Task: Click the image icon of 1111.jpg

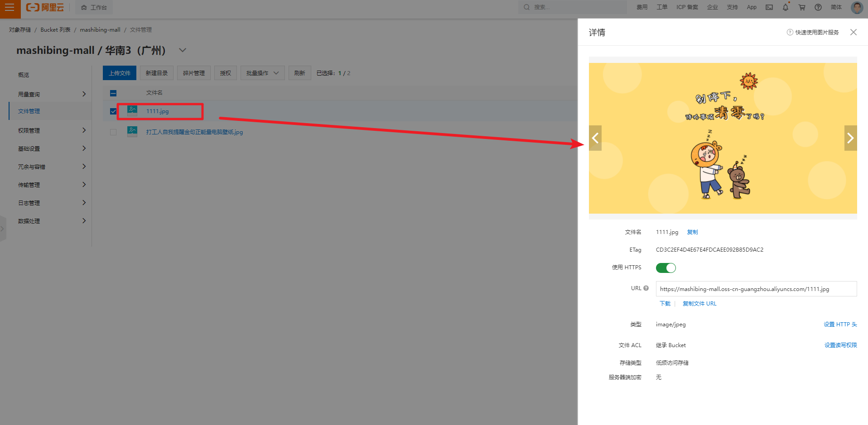Action: pos(132,110)
